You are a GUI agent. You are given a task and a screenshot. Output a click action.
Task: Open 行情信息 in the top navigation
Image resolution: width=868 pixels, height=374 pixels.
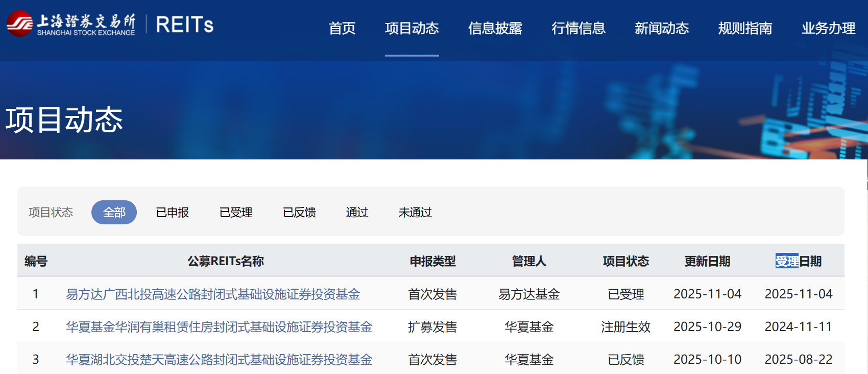point(578,28)
